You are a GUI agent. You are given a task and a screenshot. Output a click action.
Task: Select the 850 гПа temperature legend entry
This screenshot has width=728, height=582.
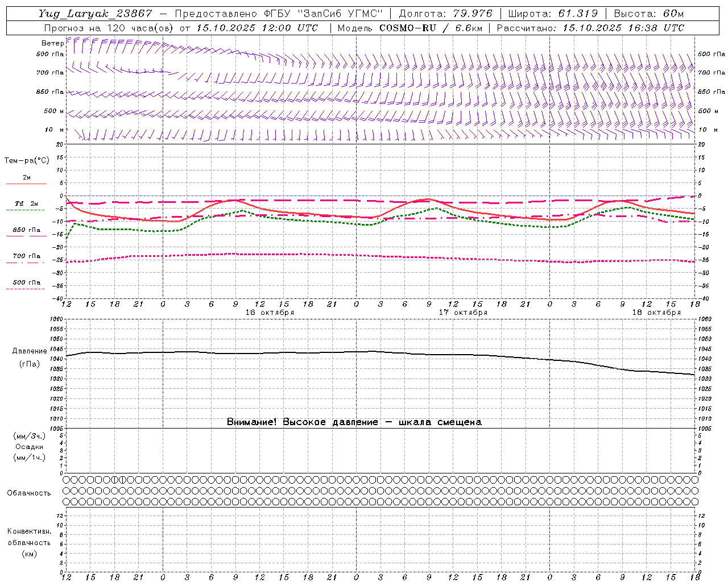click(26, 231)
